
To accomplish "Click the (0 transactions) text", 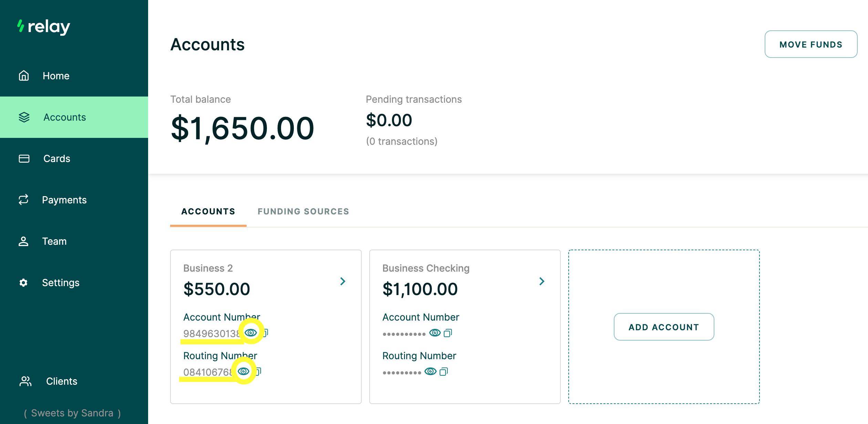I will coord(402,141).
